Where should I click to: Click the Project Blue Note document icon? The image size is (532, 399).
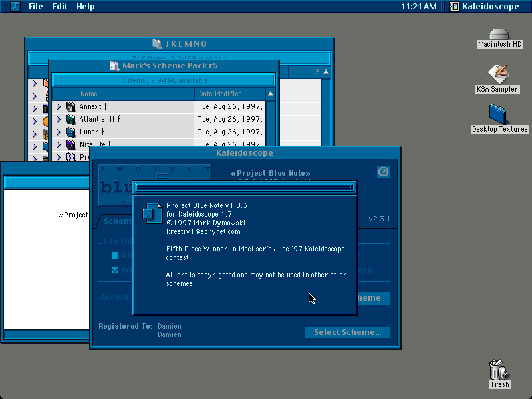pos(152,213)
